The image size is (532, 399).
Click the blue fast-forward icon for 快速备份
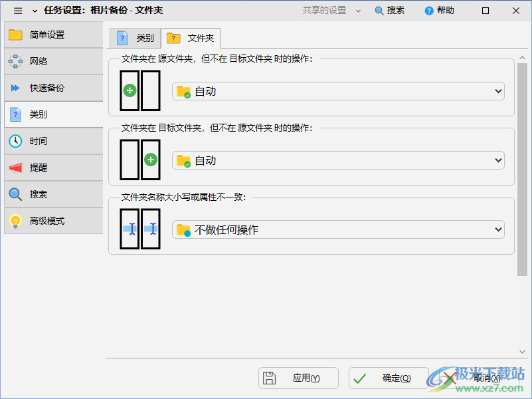15,88
